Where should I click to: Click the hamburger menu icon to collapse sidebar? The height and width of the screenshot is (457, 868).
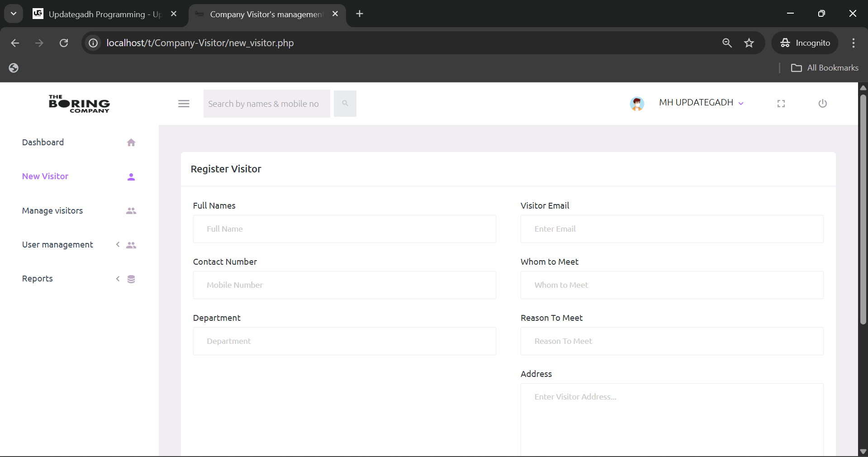(184, 104)
